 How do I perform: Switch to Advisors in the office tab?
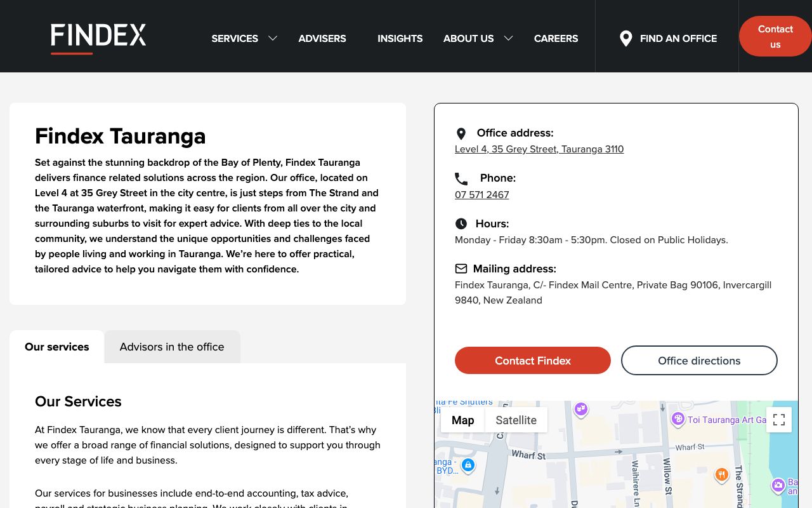(172, 347)
